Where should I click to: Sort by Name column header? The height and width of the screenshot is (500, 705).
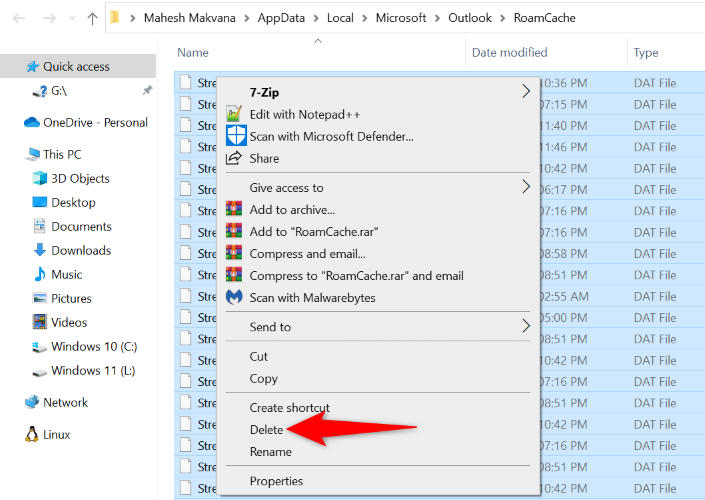click(193, 53)
